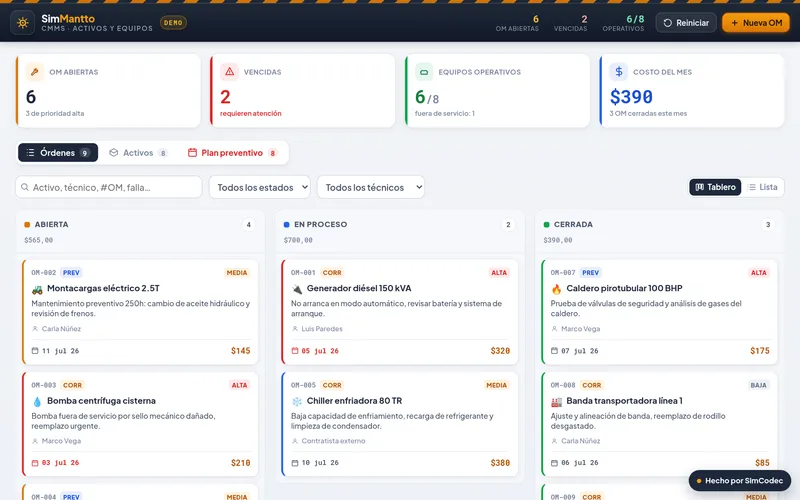The image size is (800, 500).
Task: Select the Órdenes tab
Action: pos(58,153)
